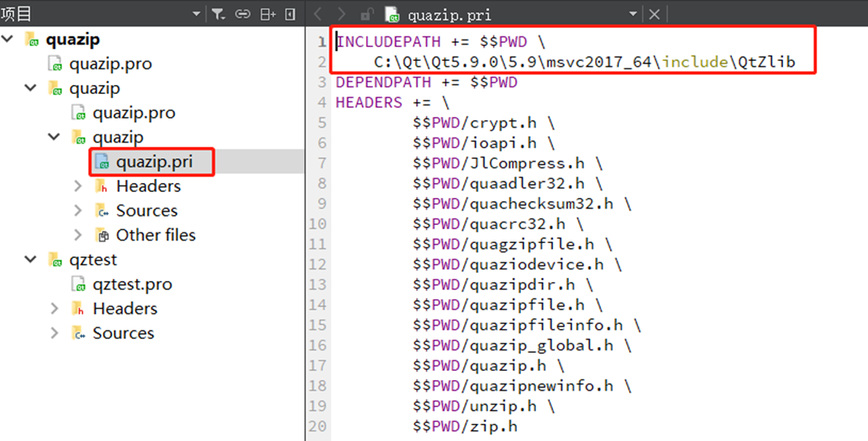Click the third-level quazip folder icon
Screen dimensions: 868x441
[78, 137]
